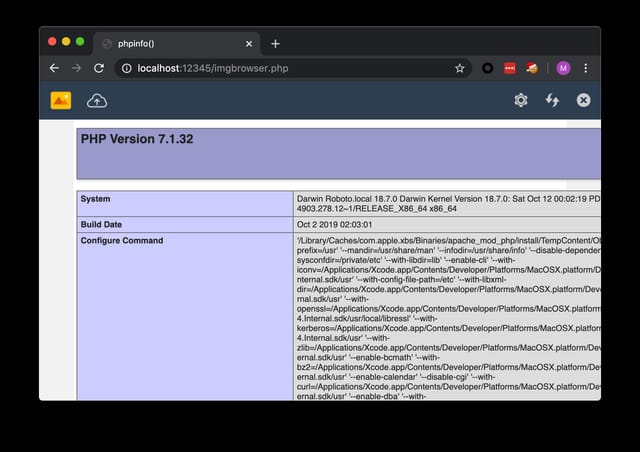The height and width of the screenshot is (452, 640).
Task: Click the Configure Command row label
Action: (x=122, y=240)
